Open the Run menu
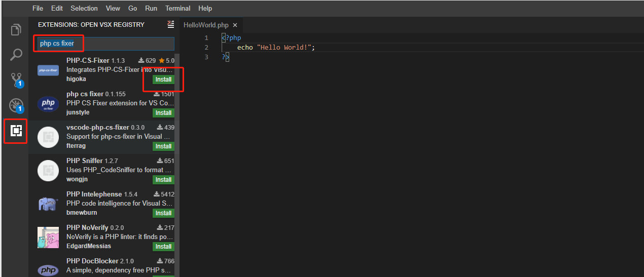 [x=151, y=8]
